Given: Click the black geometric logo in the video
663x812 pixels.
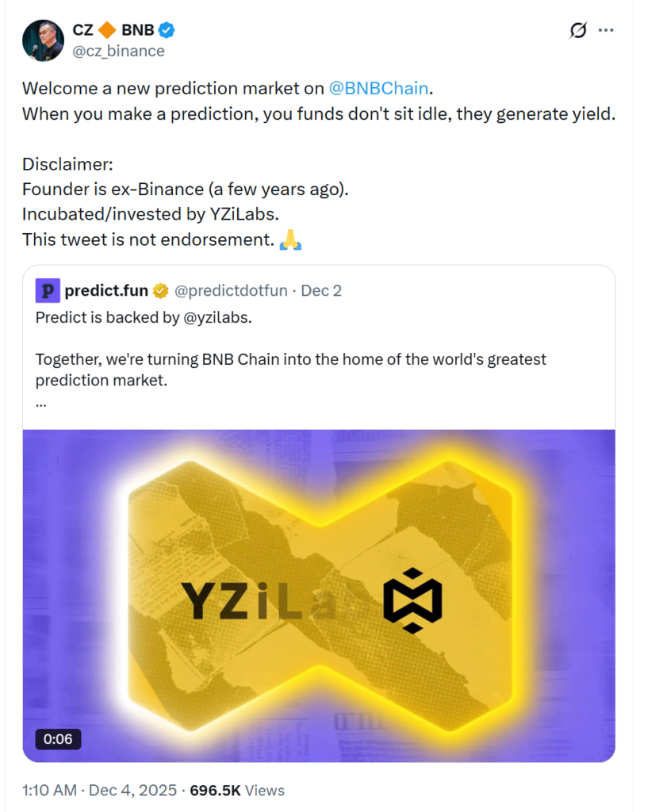Looking at the screenshot, I should 412,600.
